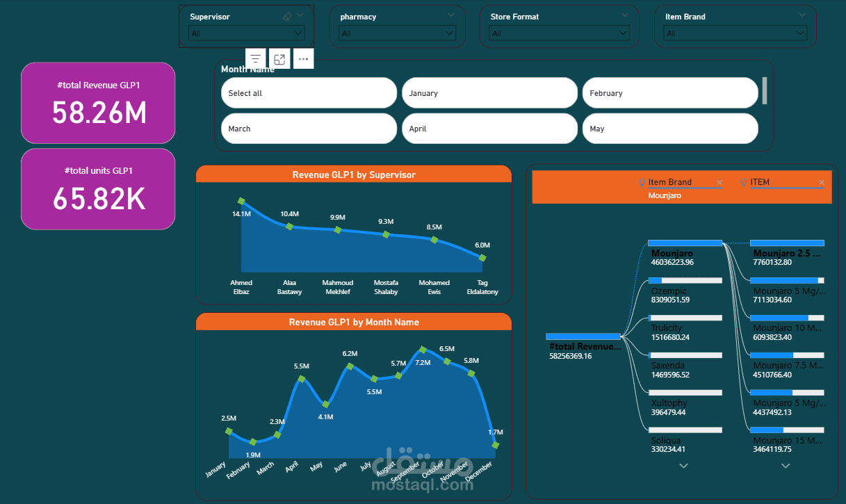
Task: Select the Saxenda node
Action: click(x=685, y=366)
